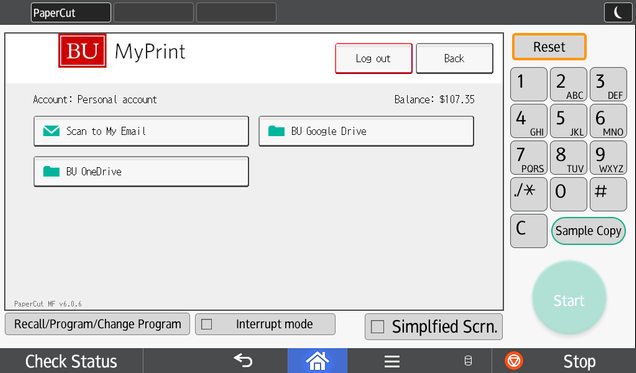Tap the Sample Copy button
Screen dimensions: 636x373
click(x=588, y=231)
